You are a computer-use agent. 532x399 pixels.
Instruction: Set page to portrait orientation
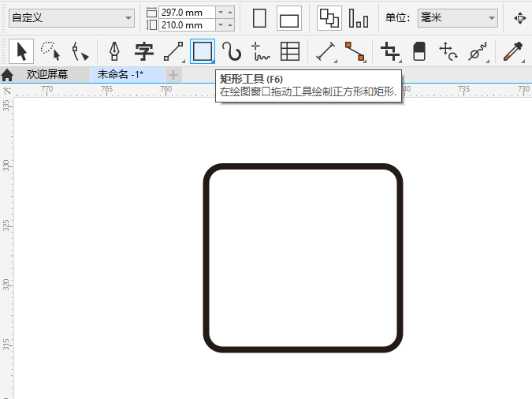pos(259,18)
